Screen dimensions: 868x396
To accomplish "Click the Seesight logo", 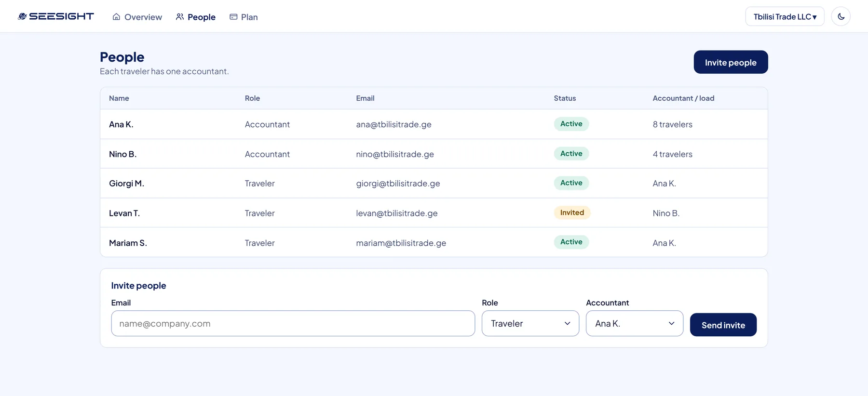I will (56, 16).
